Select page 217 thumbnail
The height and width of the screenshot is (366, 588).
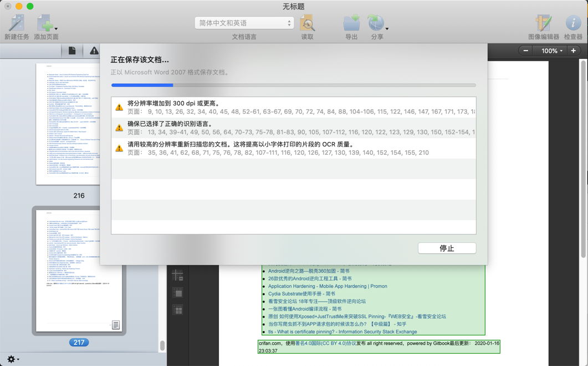(79, 270)
